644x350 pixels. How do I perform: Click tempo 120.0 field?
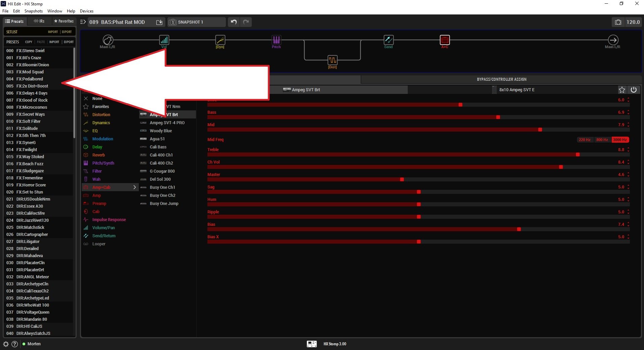coord(633,22)
